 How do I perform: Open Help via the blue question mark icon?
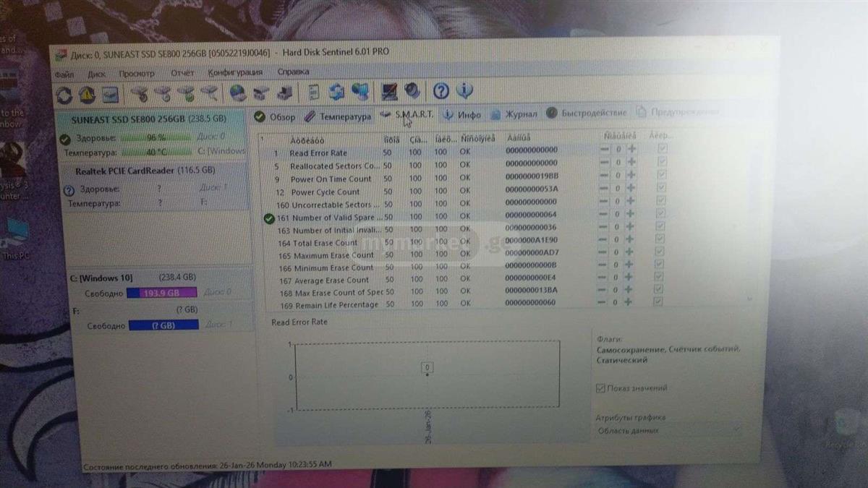(x=441, y=91)
